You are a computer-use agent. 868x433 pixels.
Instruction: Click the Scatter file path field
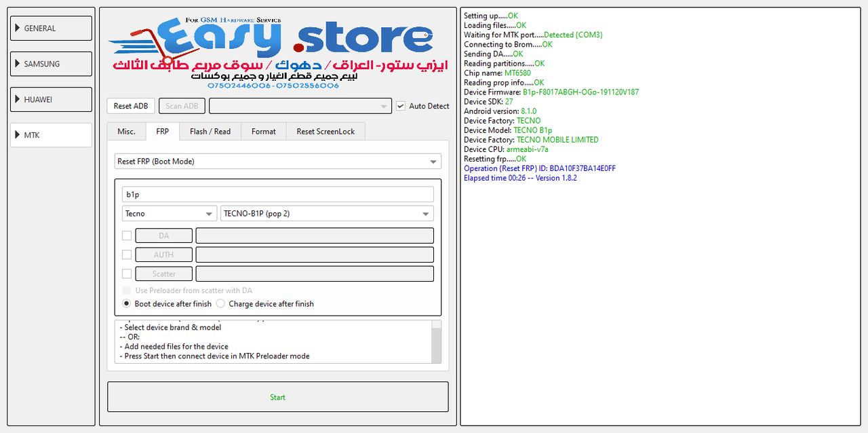[x=315, y=274]
